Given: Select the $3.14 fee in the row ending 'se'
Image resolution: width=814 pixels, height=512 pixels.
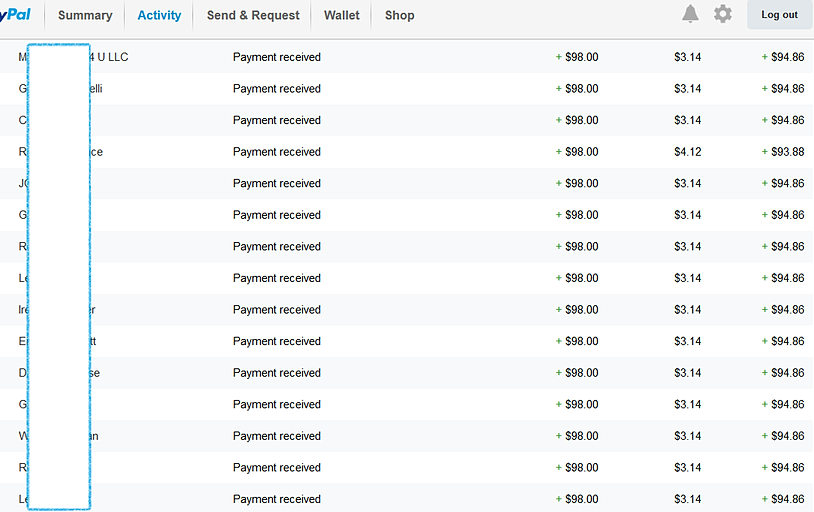Looking at the screenshot, I should pyautogui.click(x=688, y=373).
